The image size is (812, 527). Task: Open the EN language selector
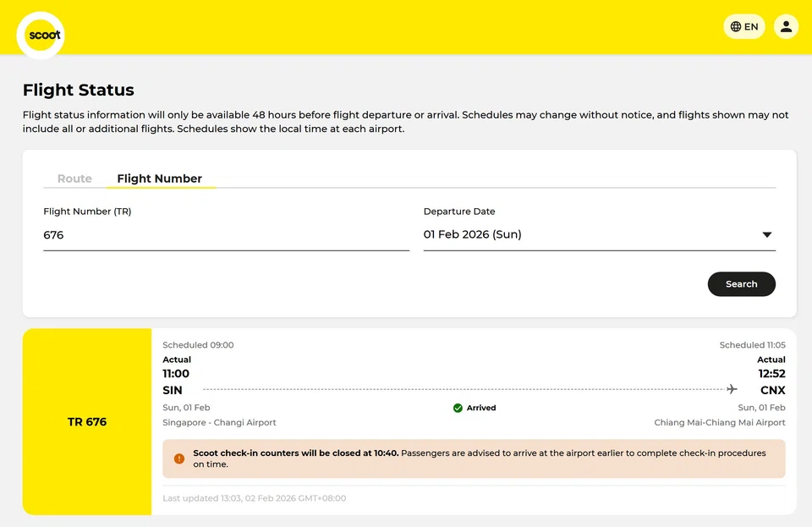(x=743, y=27)
